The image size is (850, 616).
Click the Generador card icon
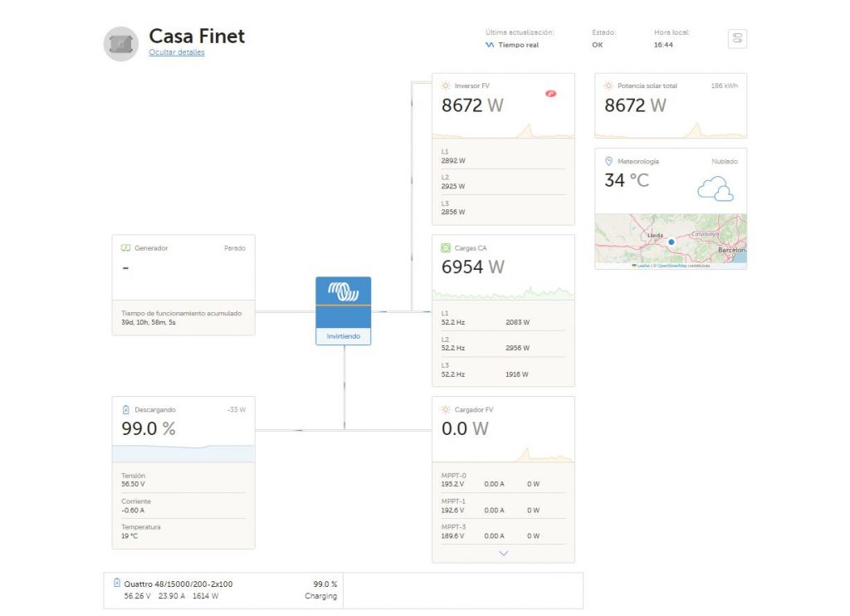point(125,247)
